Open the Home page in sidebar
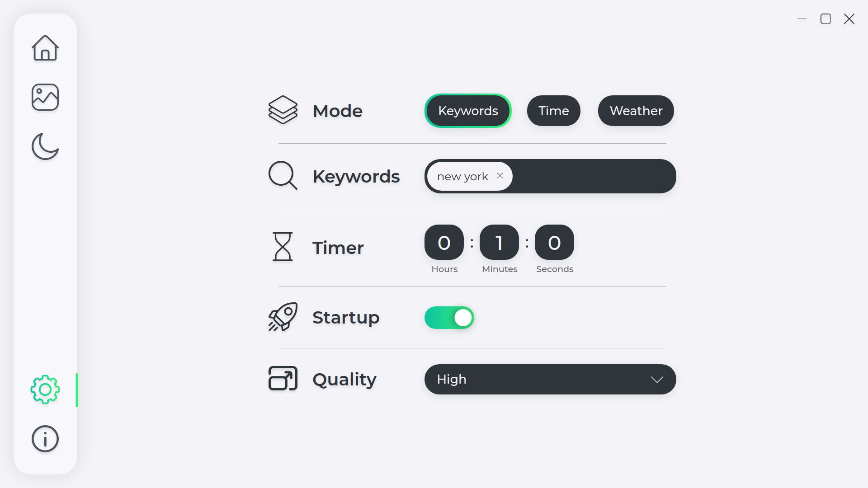This screenshot has width=868, height=488. tap(45, 48)
